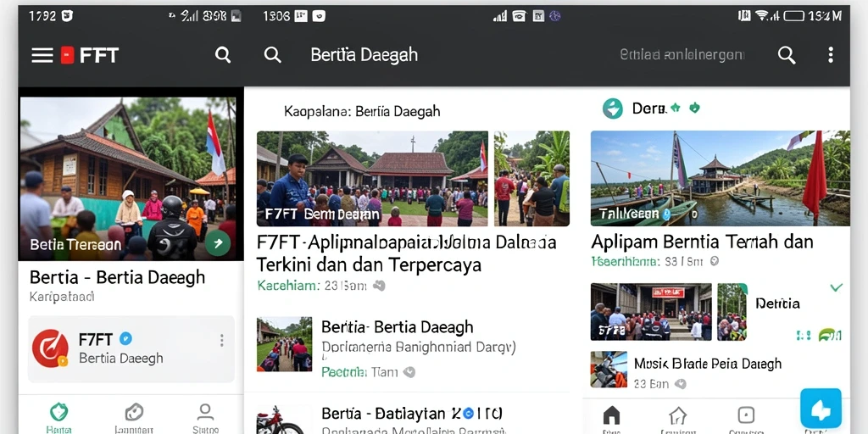Viewport: 868px width, 434px height.
Task: Select the square tab in right bottom bar
Action: [x=746, y=417]
